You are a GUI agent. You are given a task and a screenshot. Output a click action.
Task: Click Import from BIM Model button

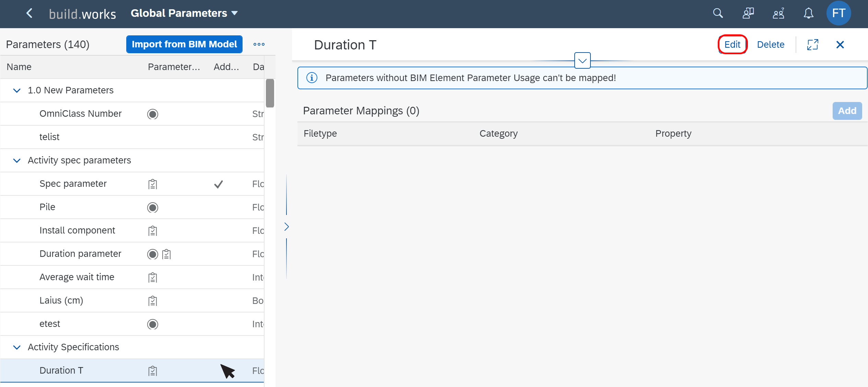tap(184, 44)
